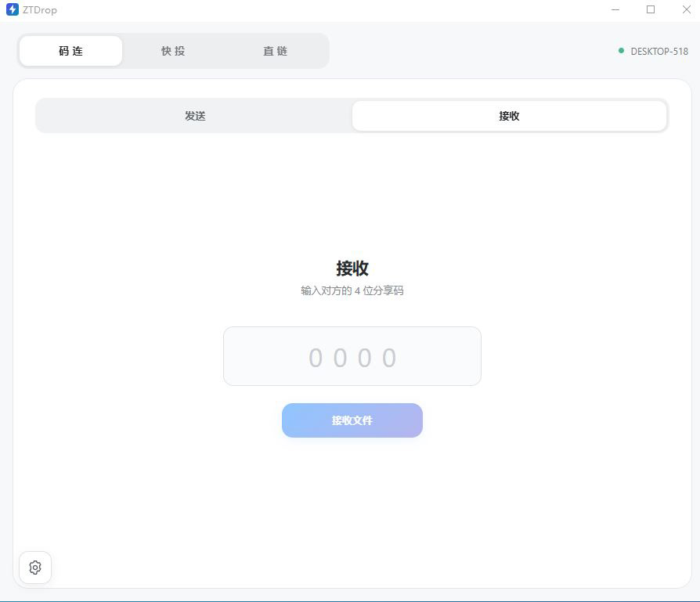The width and height of the screenshot is (700, 602).
Task: Focus the 4-digit share code input field
Action: pos(352,356)
